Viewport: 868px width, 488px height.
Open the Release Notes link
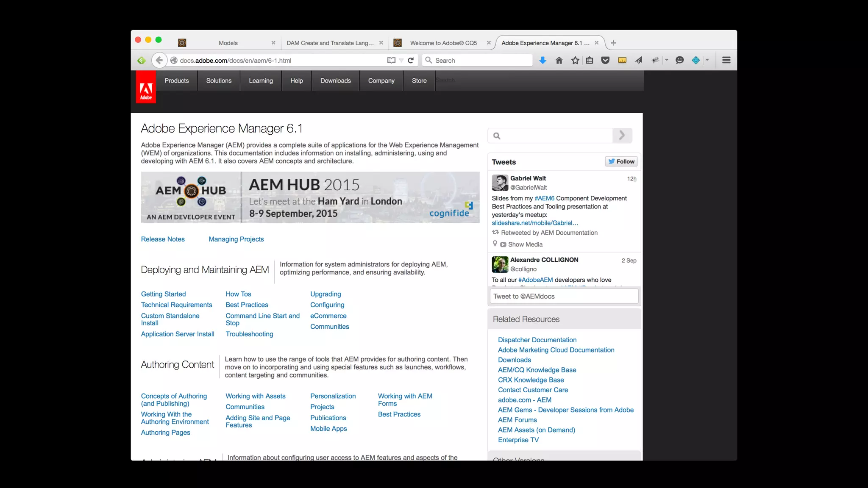click(x=163, y=239)
